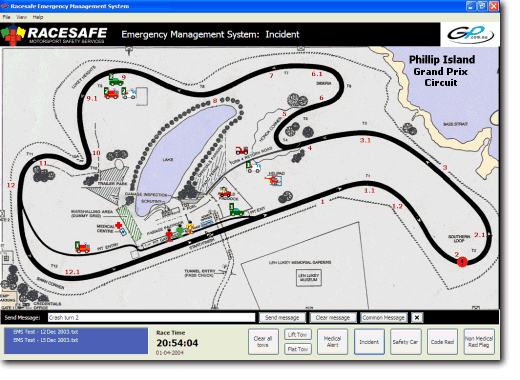Select the green vehicle icon at pit exit
This screenshot has width=520, height=380.
tap(236, 210)
